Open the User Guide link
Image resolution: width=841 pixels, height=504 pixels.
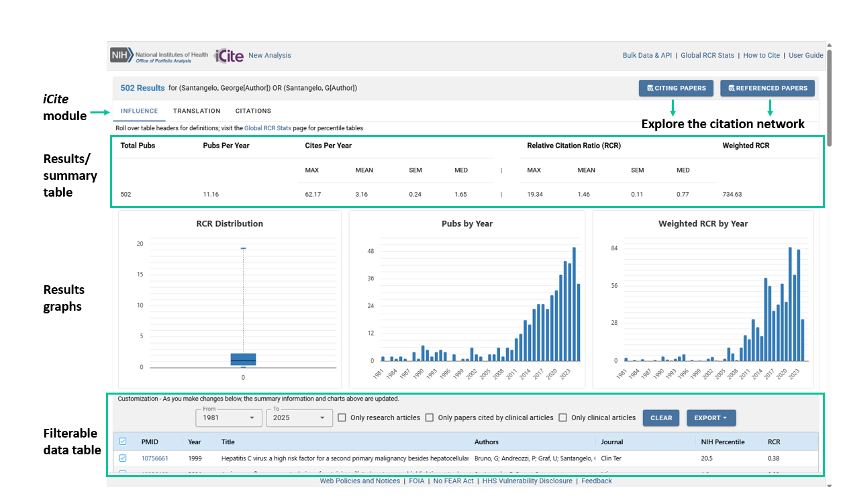coord(805,55)
